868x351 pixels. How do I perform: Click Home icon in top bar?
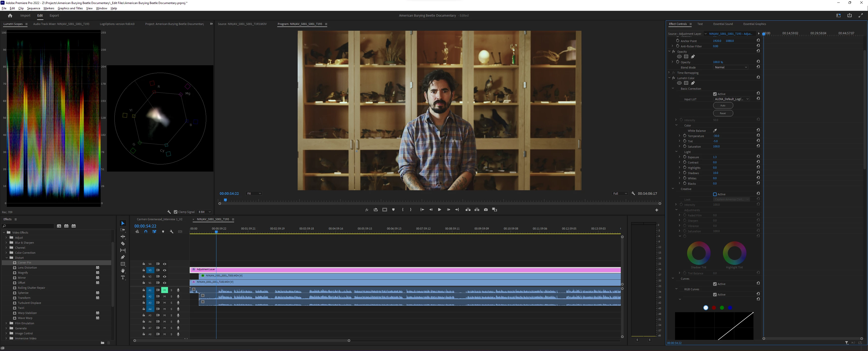pyautogui.click(x=10, y=15)
